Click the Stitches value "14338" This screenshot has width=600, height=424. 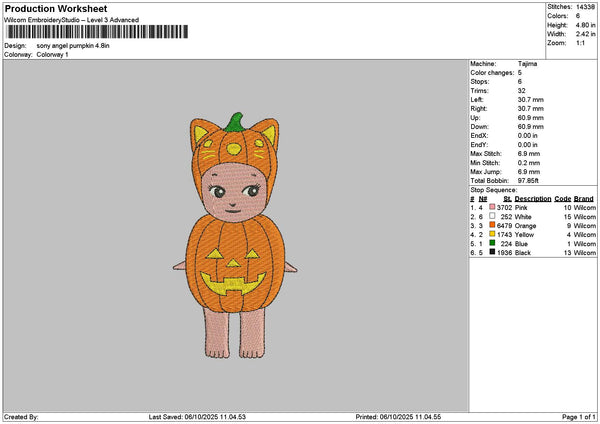point(585,7)
